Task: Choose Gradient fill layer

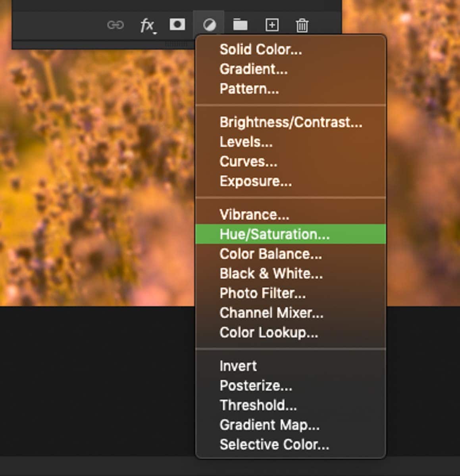Action: click(x=291, y=69)
